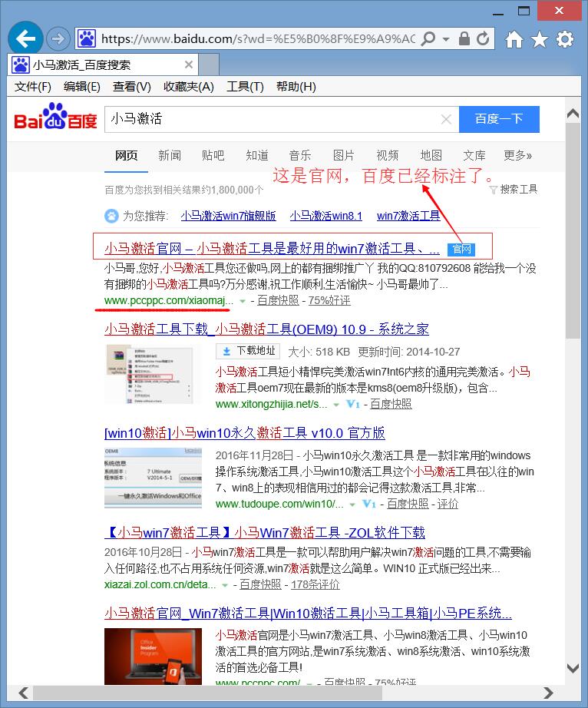The height and width of the screenshot is (708, 588).
Task: Open the 评价 link on tudoupe.com result
Action: tap(448, 504)
